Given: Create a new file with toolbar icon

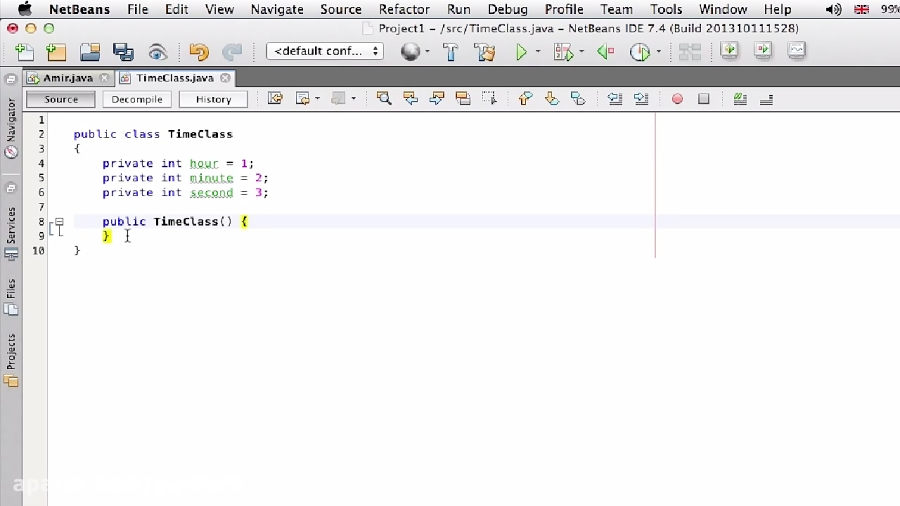Looking at the screenshot, I should tap(24, 52).
